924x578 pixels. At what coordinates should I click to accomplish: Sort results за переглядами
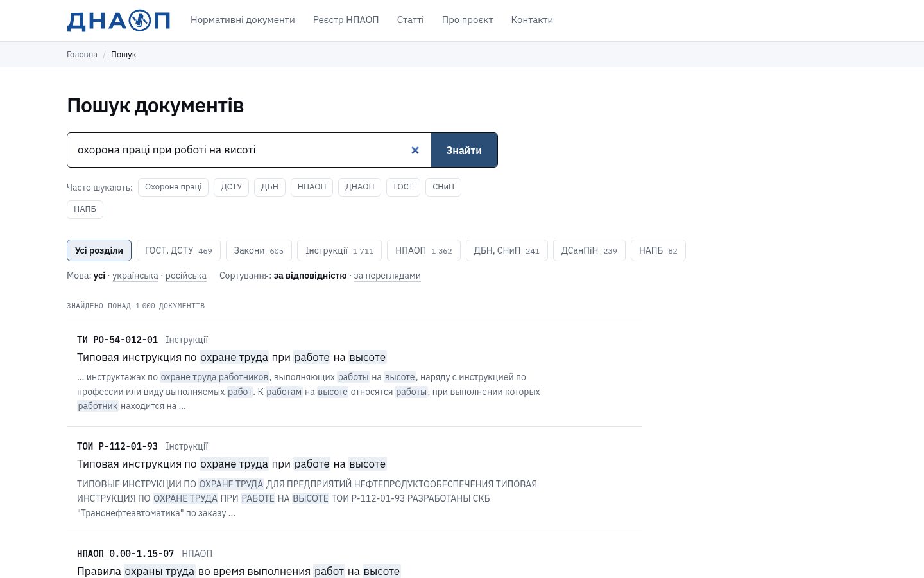point(388,276)
